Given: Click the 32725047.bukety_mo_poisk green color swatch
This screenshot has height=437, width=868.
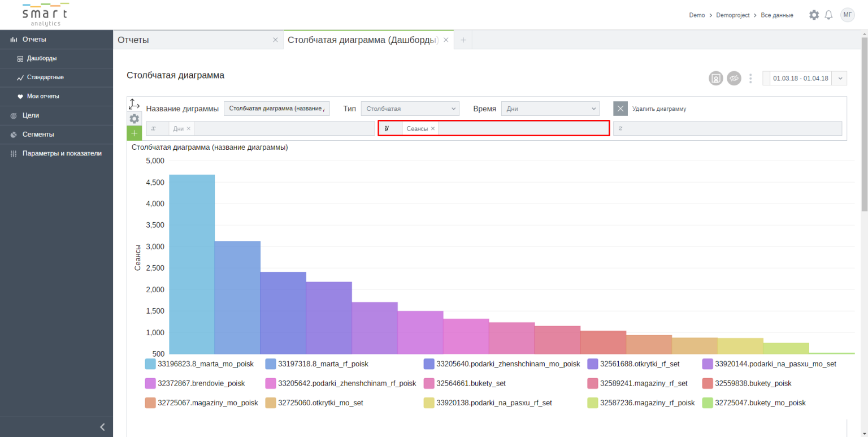Looking at the screenshot, I should click(x=707, y=403).
